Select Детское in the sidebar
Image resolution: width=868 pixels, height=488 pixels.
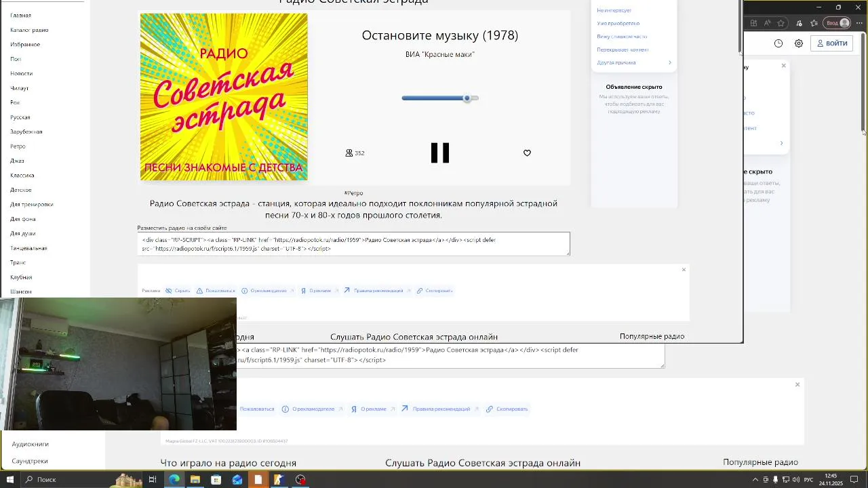click(x=21, y=190)
